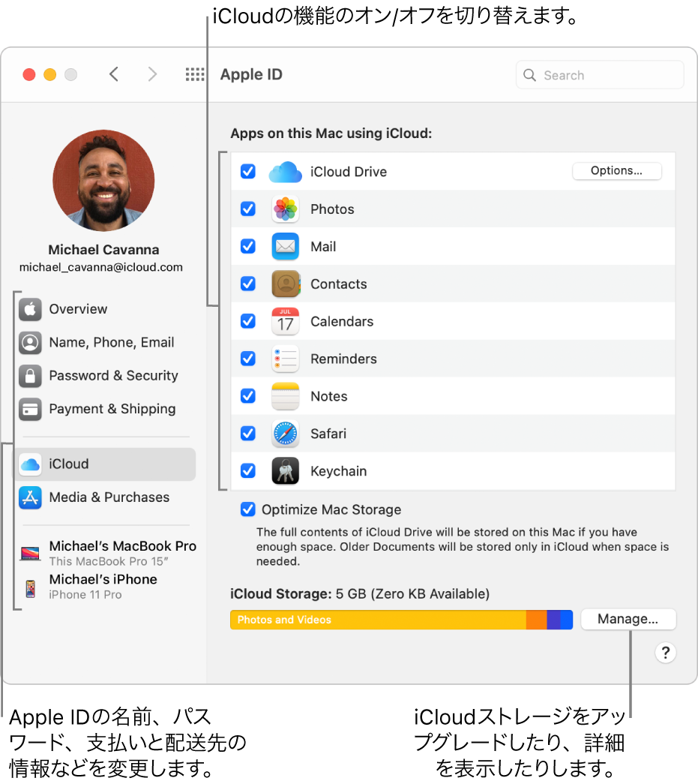Click the iCloud Drive label text

(x=349, y=172)
